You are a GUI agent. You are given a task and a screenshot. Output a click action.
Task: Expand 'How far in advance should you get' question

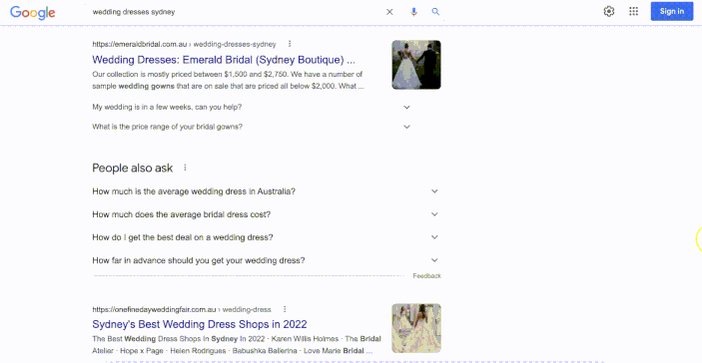[x=265, y=261]
